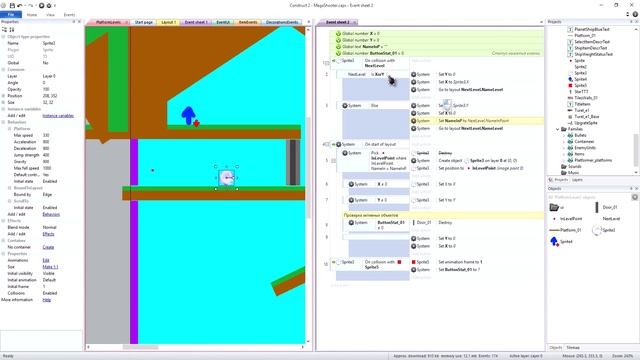Click the Create container link
This screenshot has width=640, height=360.
point(48,247)
